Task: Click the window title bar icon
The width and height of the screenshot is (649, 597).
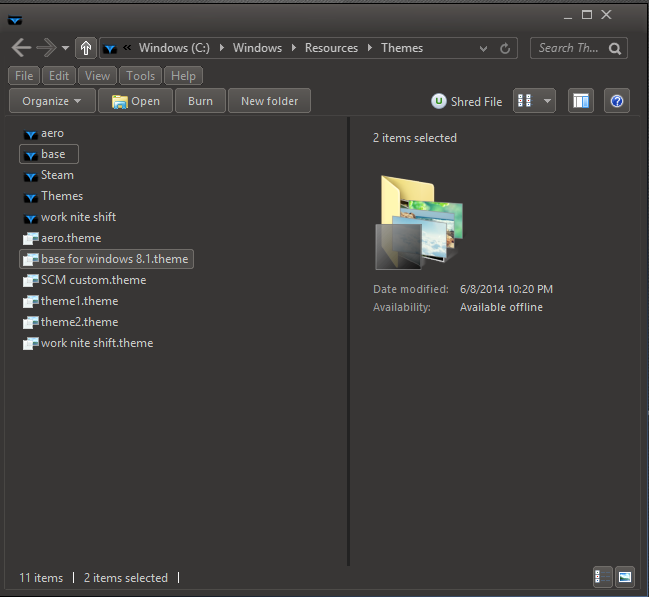Action: pyautogui.click(x=15, y=19)
